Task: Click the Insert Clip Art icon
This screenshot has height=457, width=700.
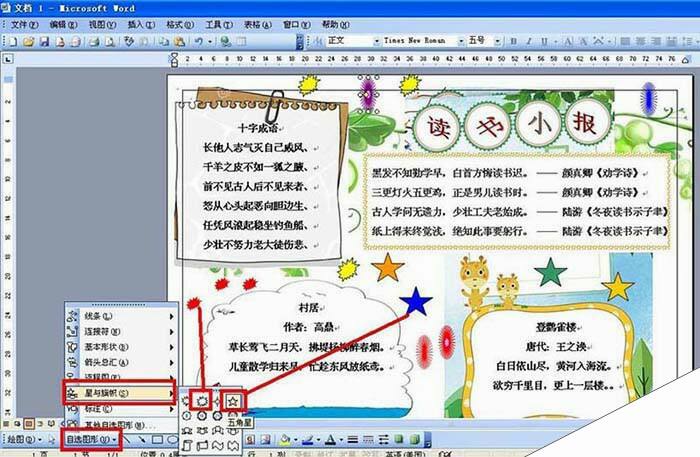Action: click(250, 440)
